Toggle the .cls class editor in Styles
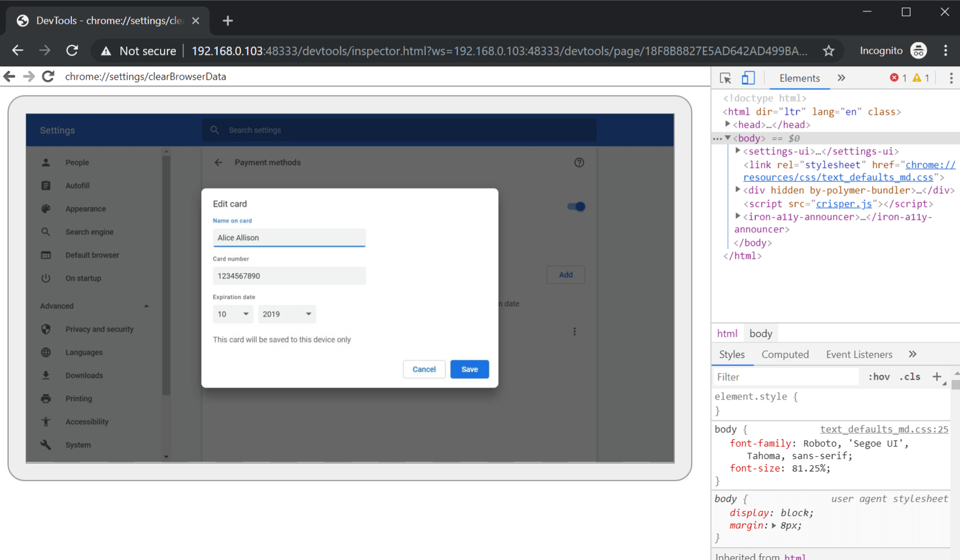The image size is (960, 560). click(x=910, y=376)
